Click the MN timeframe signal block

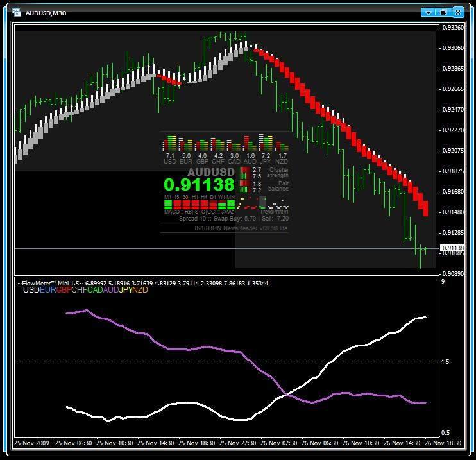(231, 204)
